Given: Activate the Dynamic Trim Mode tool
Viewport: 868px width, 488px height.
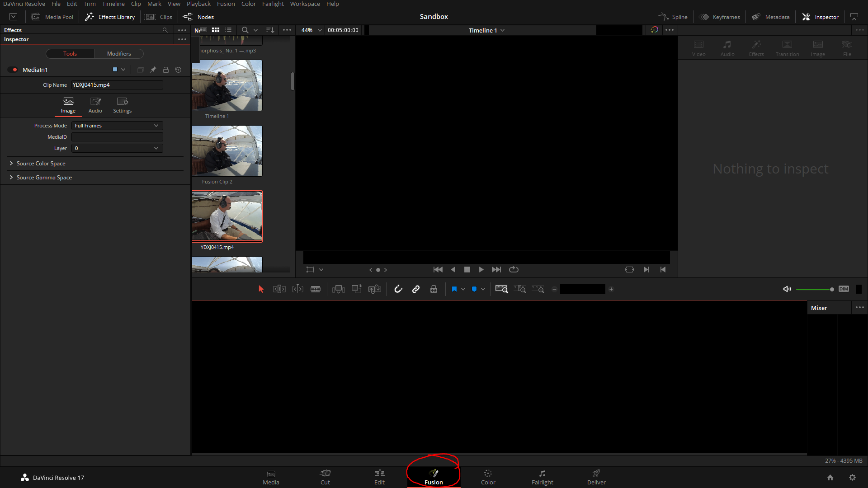Looking at the screenshot, I should [x=297, y=289].
